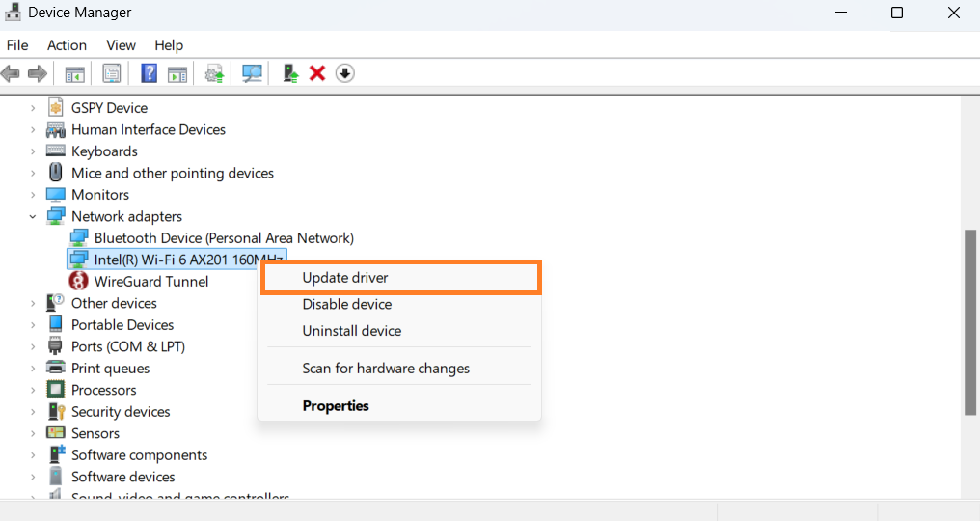The image size is (980, 521).
Task: Click the Back arrow toolbar icon
Action: [11, 73]
